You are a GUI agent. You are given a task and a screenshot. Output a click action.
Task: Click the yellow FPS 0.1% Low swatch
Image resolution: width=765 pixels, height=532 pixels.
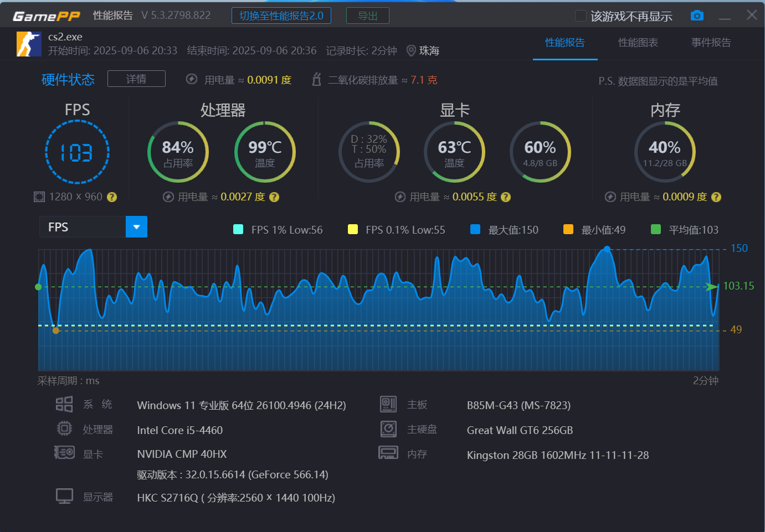coord(352,229)
